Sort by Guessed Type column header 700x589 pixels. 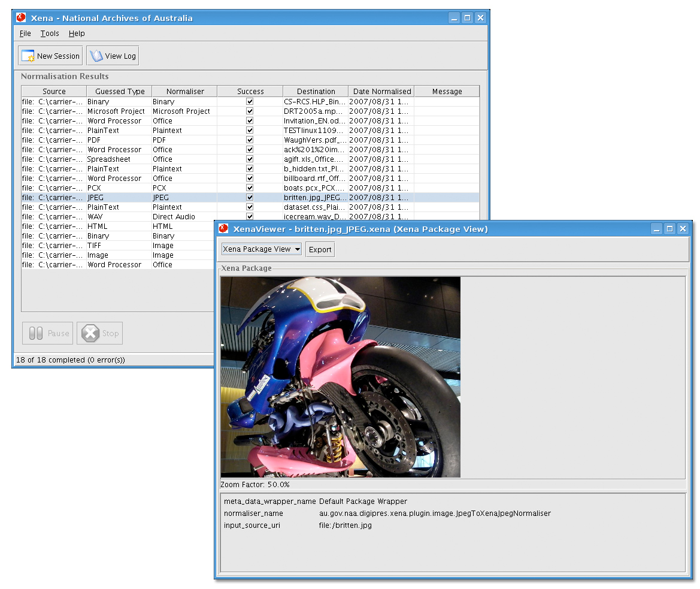[x=119, y=92]
